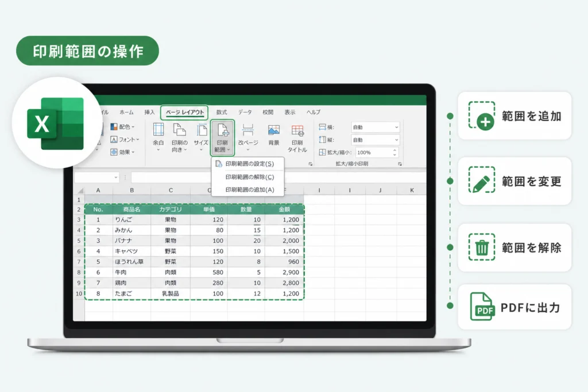This screenshot has height=392, width=588.
Task: Open the page setup dialog launcher
Action: click(311, 164)
